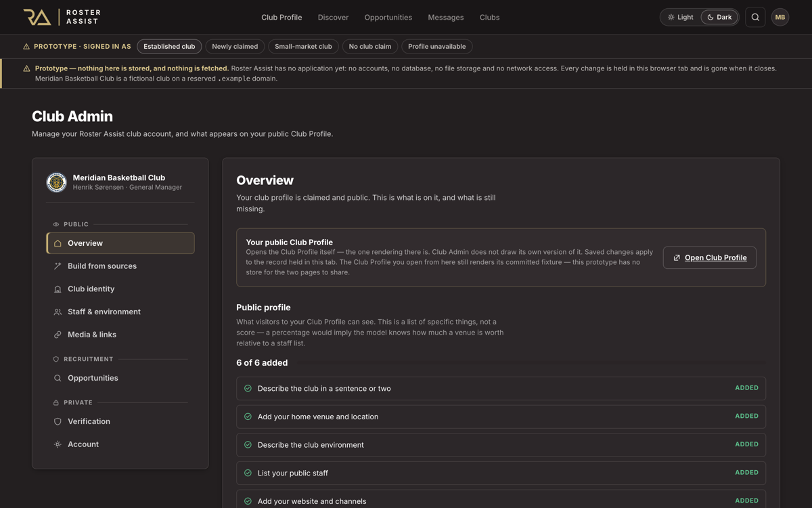This screenshot has height=508, width=812.
Task: Switch to Light theme
Action: point(681,17)
